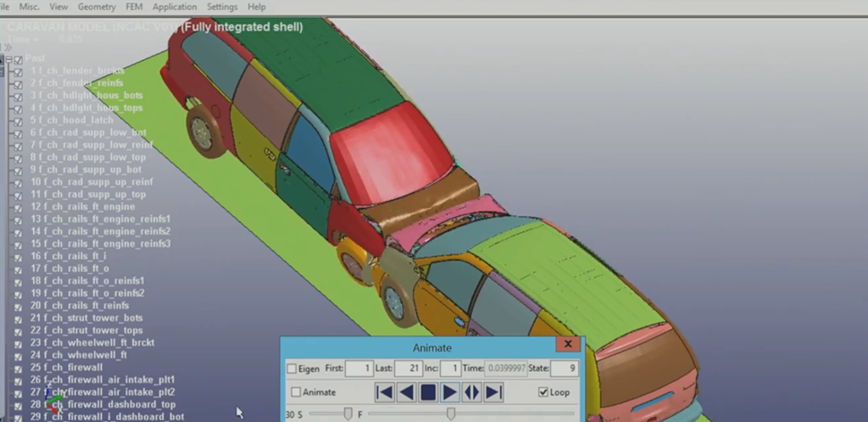868x422 pixels.
Task: Click the animation speed slider handle
Action: [348, 414]
